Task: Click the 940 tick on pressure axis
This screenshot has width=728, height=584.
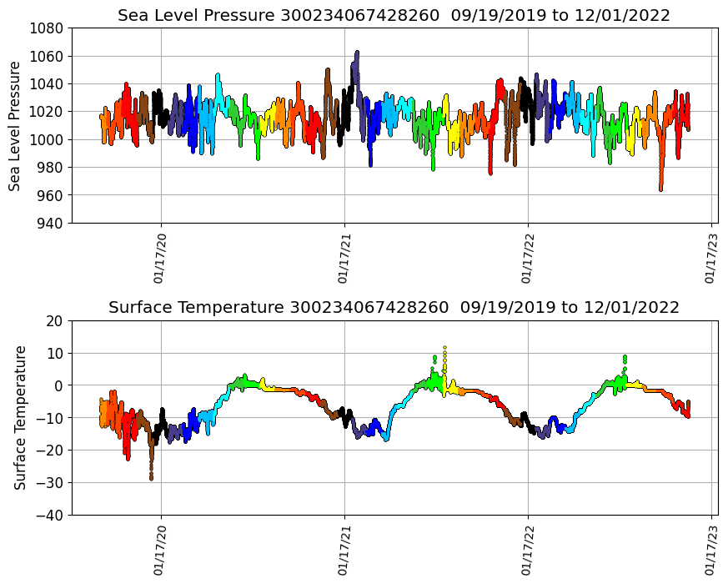Action: [50, 223]
